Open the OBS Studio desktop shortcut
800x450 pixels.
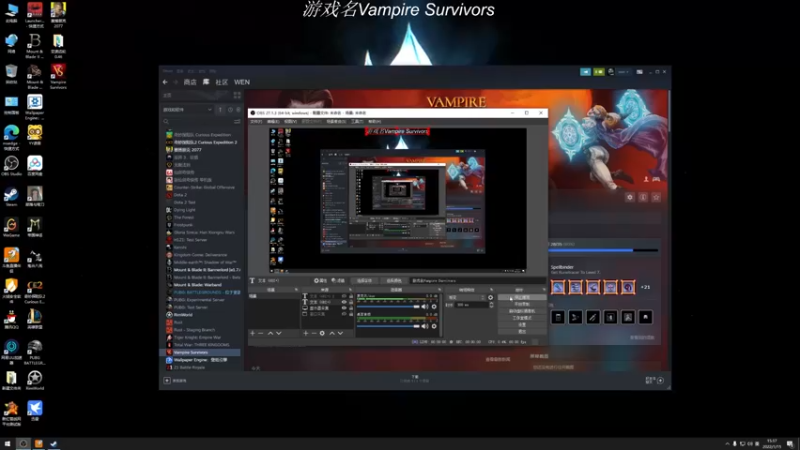click(x=11, y=166)
